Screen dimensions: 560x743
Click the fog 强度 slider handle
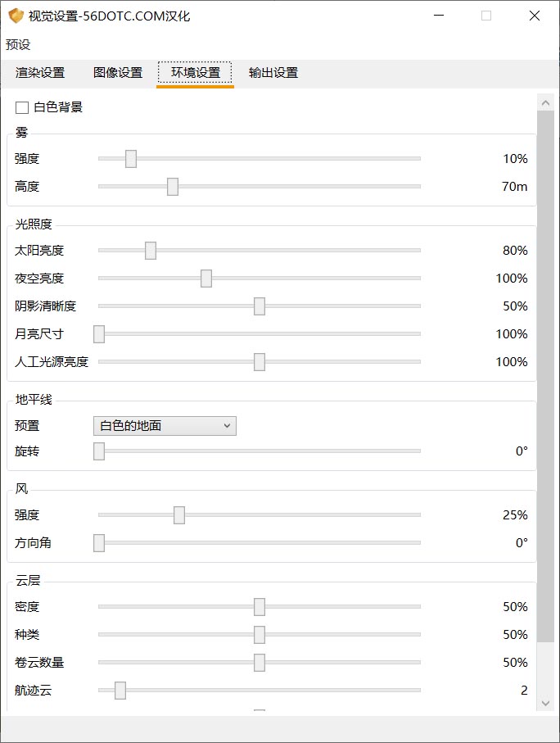tap(131, 159)
